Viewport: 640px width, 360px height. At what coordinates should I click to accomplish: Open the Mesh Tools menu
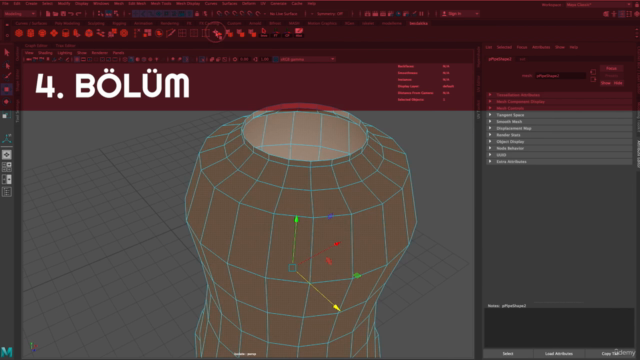point(161,4)
